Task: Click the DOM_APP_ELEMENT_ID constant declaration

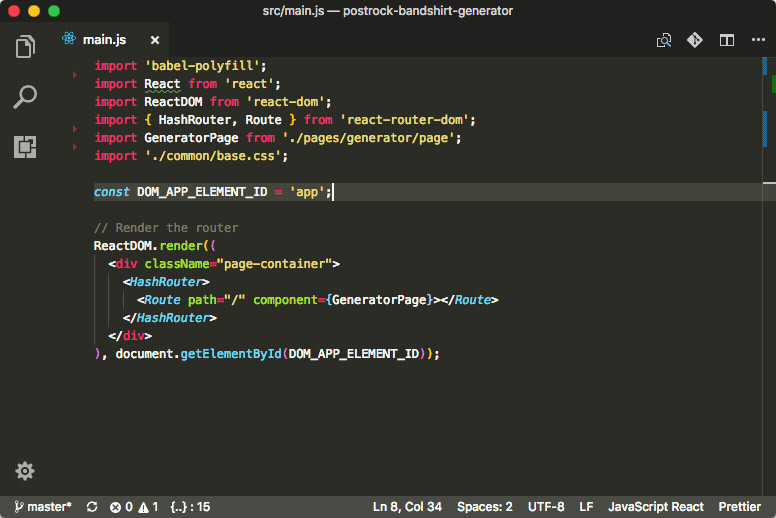Action: tap(202, 192)
